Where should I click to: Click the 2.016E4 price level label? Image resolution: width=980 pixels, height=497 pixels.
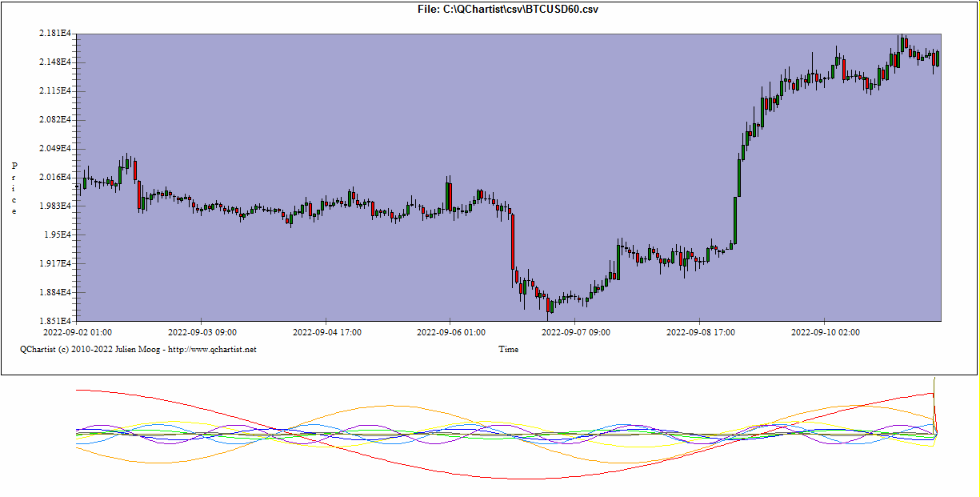(55, 177)
